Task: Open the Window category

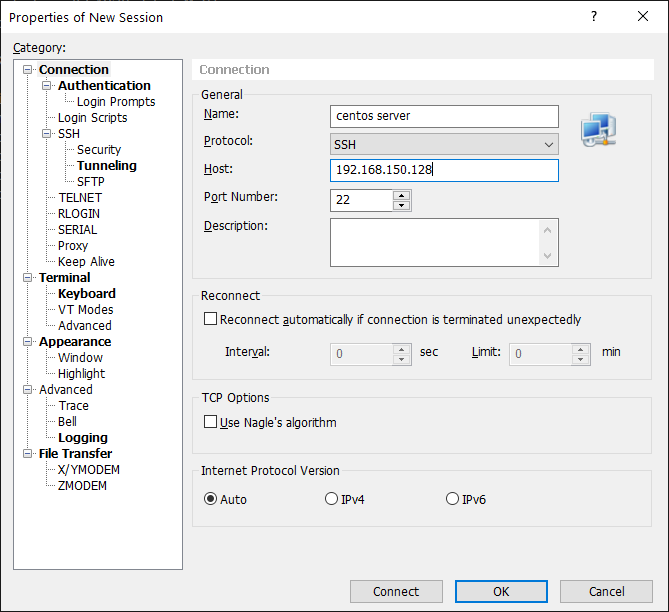Action: [80, 358]
